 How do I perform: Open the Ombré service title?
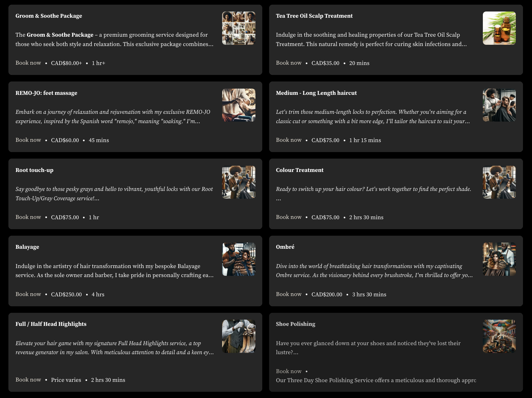pos(285,247)
